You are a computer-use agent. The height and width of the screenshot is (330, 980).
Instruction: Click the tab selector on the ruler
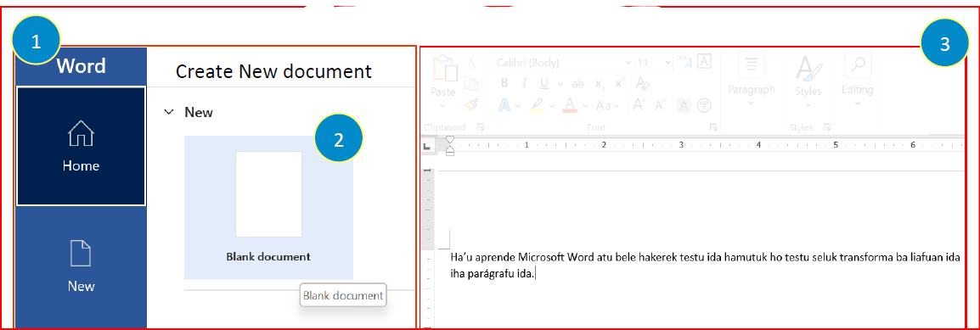point(427,147)
